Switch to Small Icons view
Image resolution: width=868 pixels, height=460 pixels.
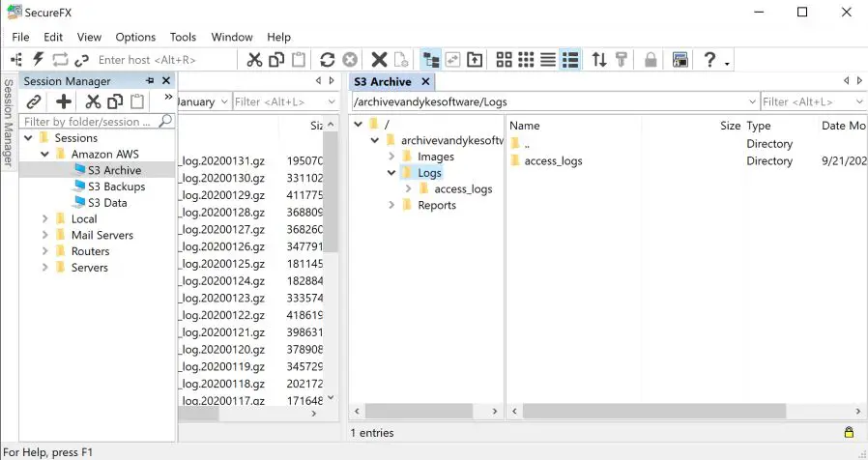(526, 59)
